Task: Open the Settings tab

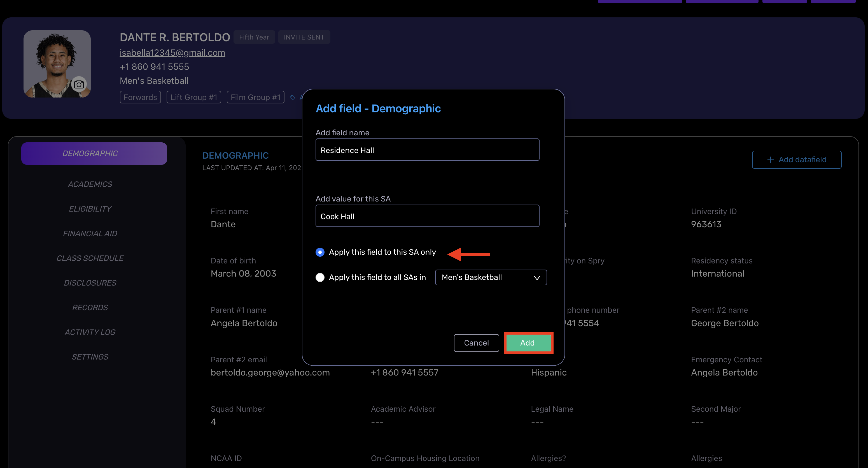Action: pos(90,357)
